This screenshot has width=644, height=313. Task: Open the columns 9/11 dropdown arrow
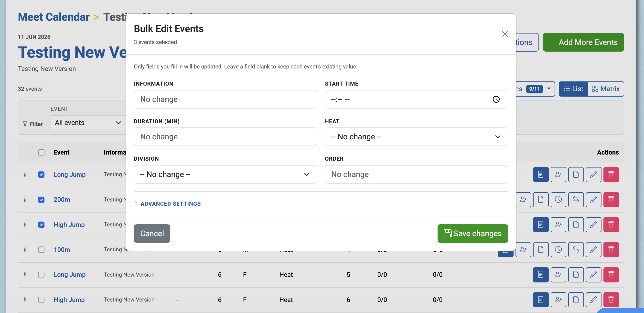click(549, 89)
